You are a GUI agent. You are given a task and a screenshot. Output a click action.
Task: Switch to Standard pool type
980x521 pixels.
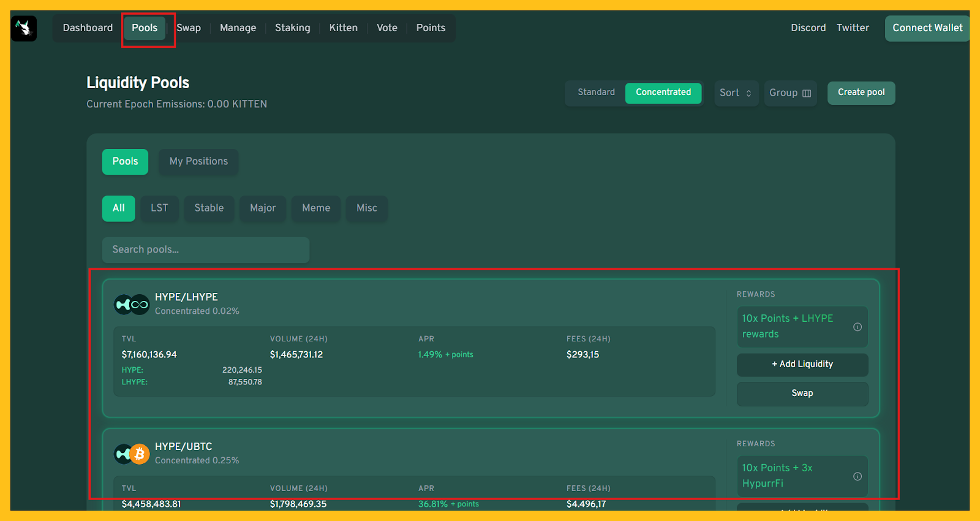coord(596,93)
